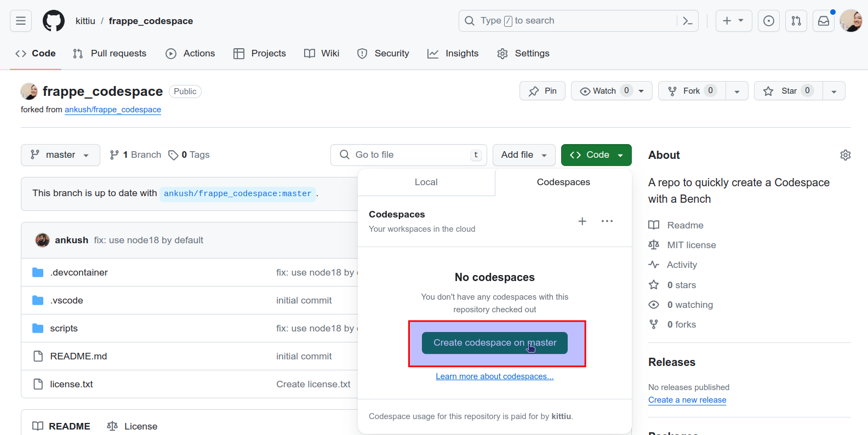The image size is (868, 435).
Task: Click Create codespace on master button
Action: [x=495, y=343]
